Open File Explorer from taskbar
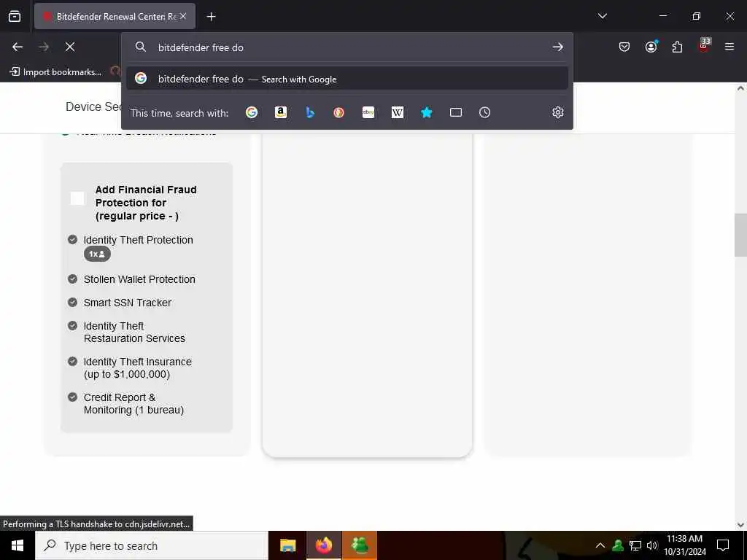 tap(287, 545)
